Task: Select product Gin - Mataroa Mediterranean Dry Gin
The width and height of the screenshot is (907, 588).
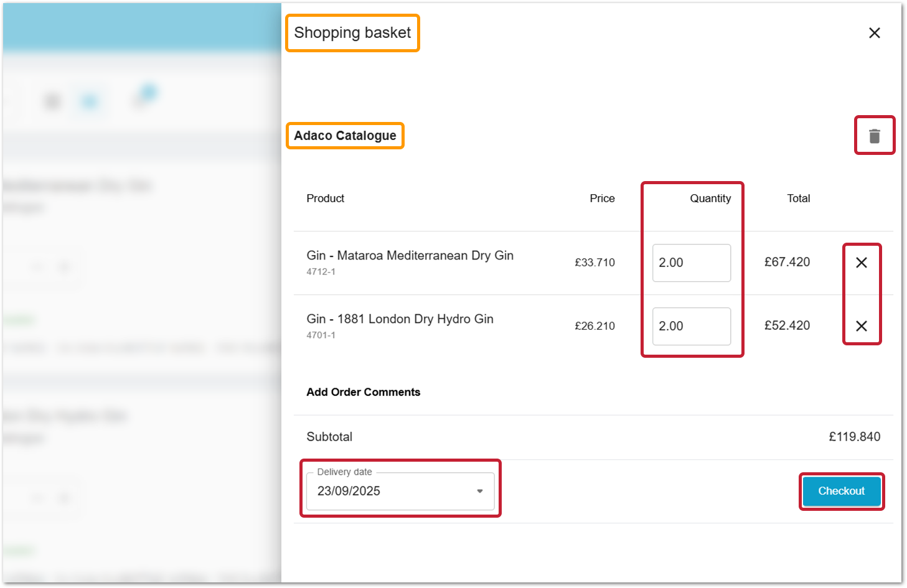Action: point(410,255)
